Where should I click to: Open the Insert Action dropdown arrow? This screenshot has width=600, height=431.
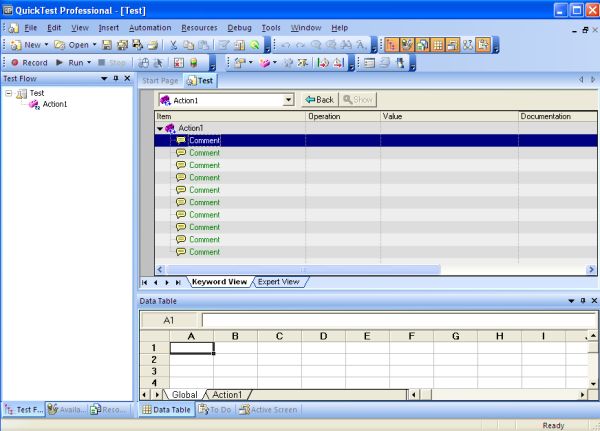point(275,62)
